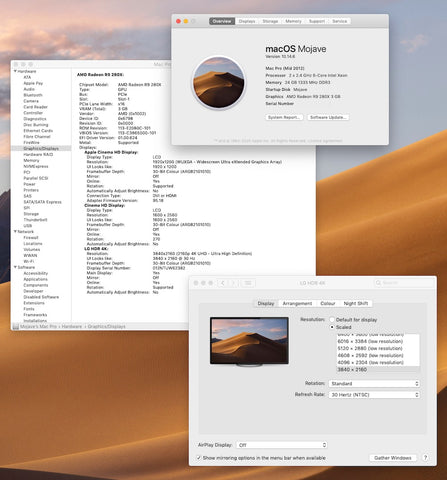Select the 3840 × 2160 resolution option

coord(378,369)
